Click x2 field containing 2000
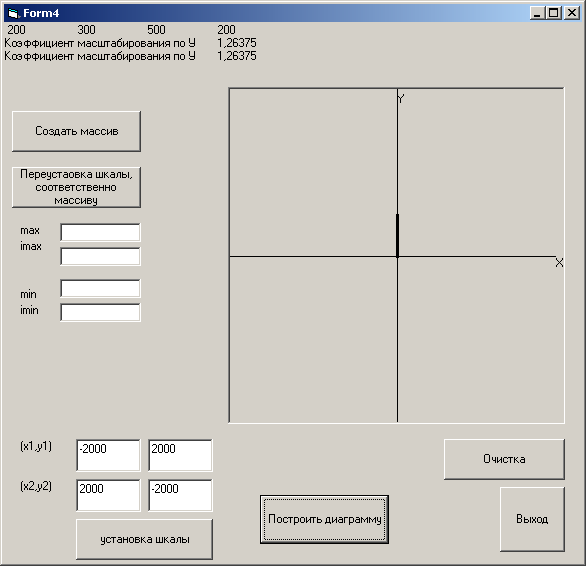 (x=108, y=495)
